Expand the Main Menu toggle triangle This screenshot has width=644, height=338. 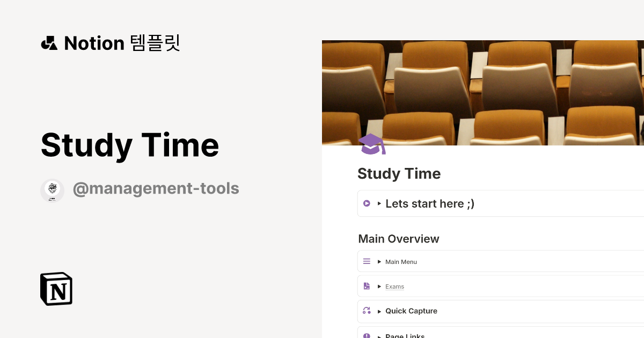379,262
